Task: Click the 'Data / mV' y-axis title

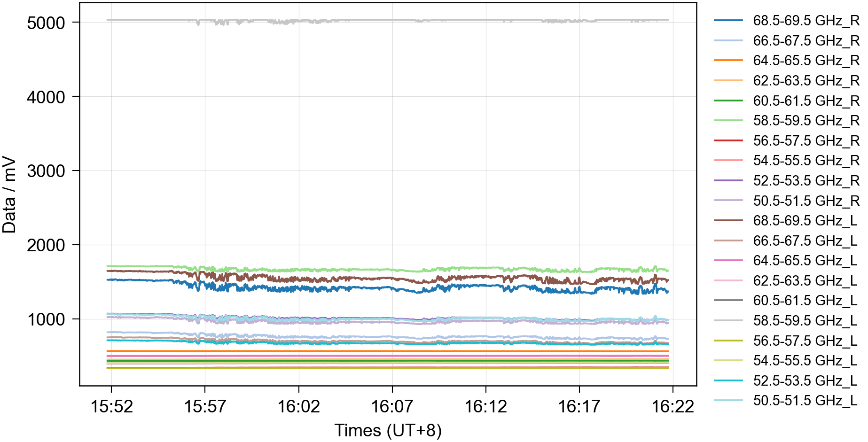Action: tap(9, 195)
